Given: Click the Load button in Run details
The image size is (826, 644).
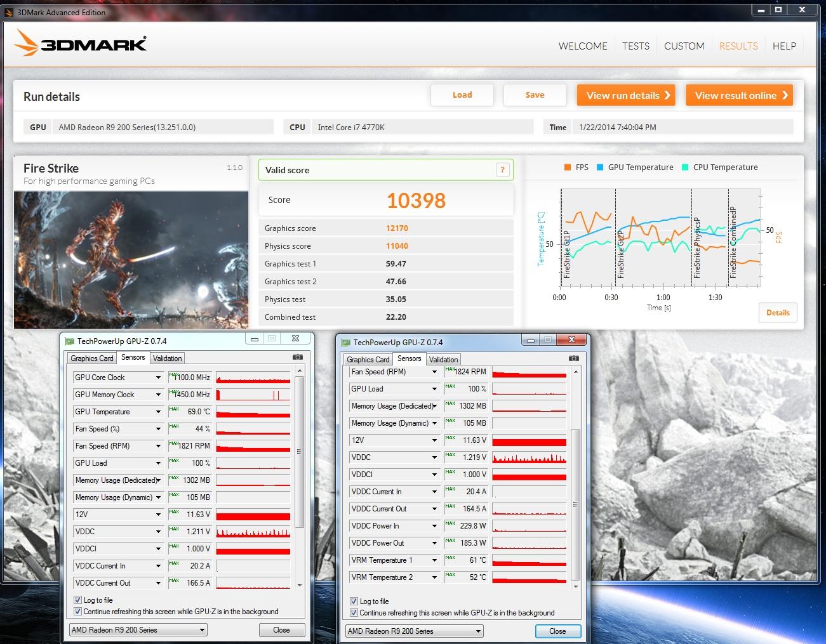Looking at the screenshot, I should click(462, 95).
